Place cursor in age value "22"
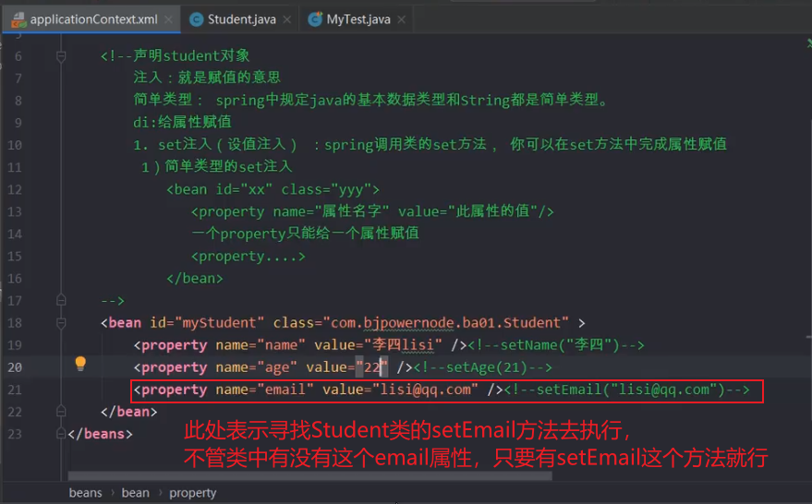812x504 pixels. point(372,367)
